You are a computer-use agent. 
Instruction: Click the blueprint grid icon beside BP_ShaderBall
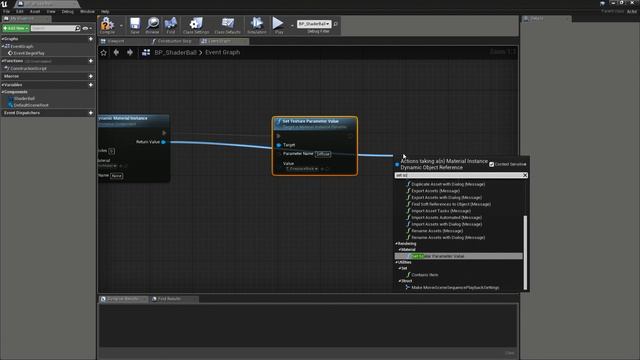click(x=146, y=52)
